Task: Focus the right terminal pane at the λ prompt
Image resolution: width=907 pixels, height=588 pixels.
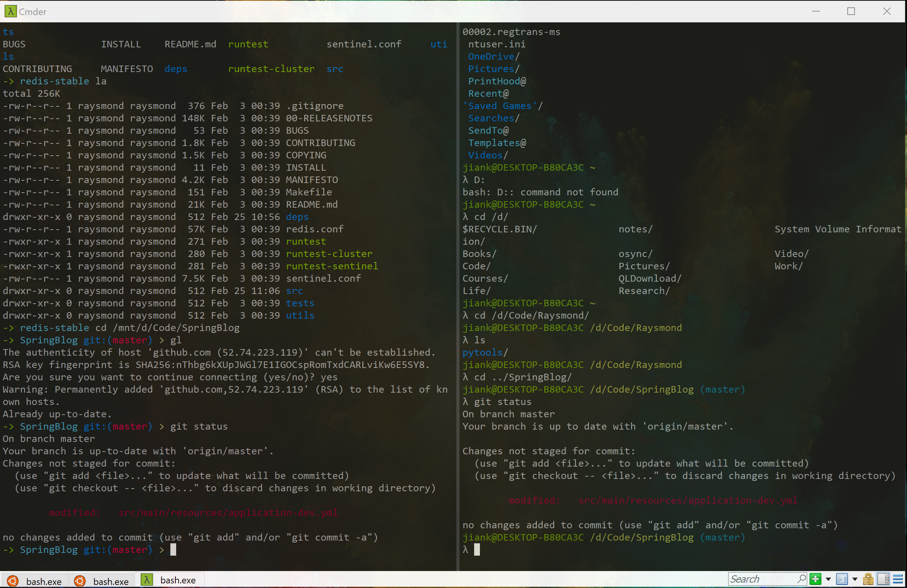Action: pos(477,549)
